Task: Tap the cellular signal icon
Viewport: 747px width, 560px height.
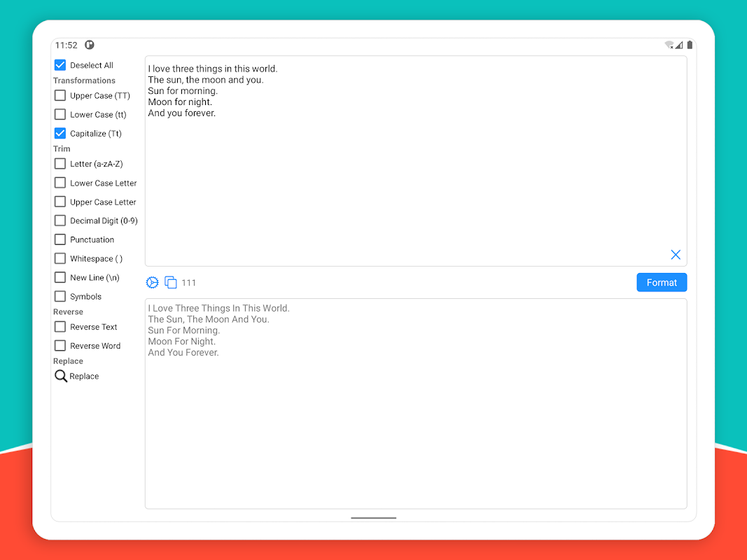Action: pyautogui.click(x=679, y=45)
